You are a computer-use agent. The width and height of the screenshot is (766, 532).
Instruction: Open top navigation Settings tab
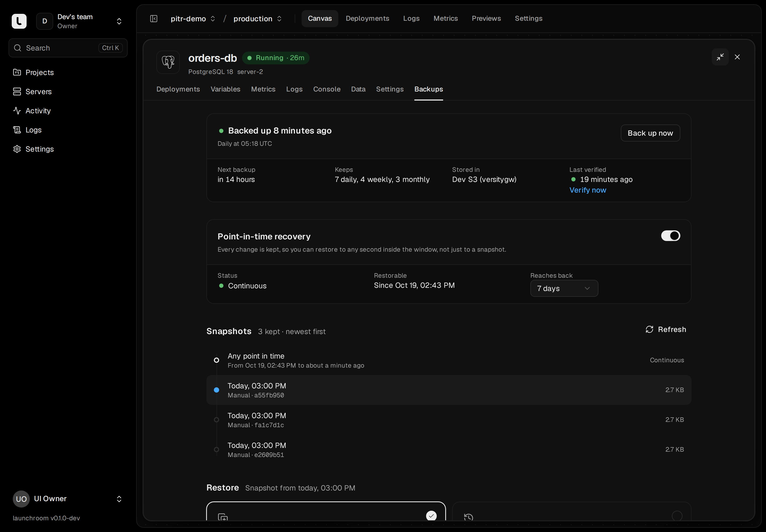coord(528,18)
